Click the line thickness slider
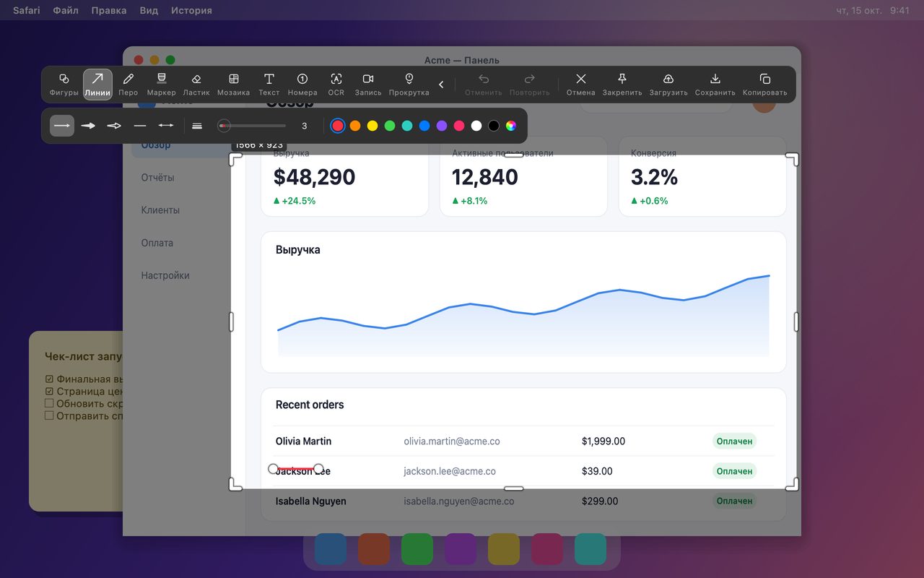Screen dimensions: 924x578 (x=252, y=126)
